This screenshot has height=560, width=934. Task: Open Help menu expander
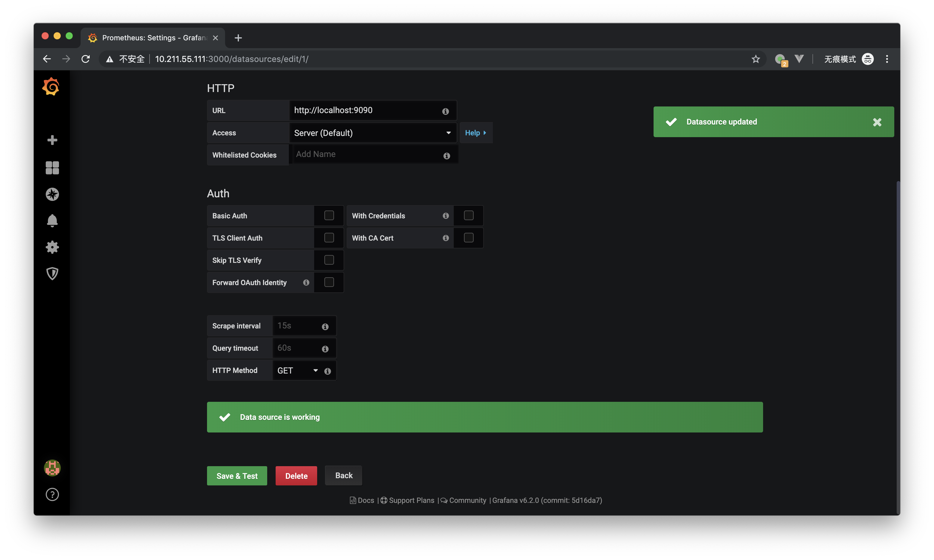click(x=475, y=133)
